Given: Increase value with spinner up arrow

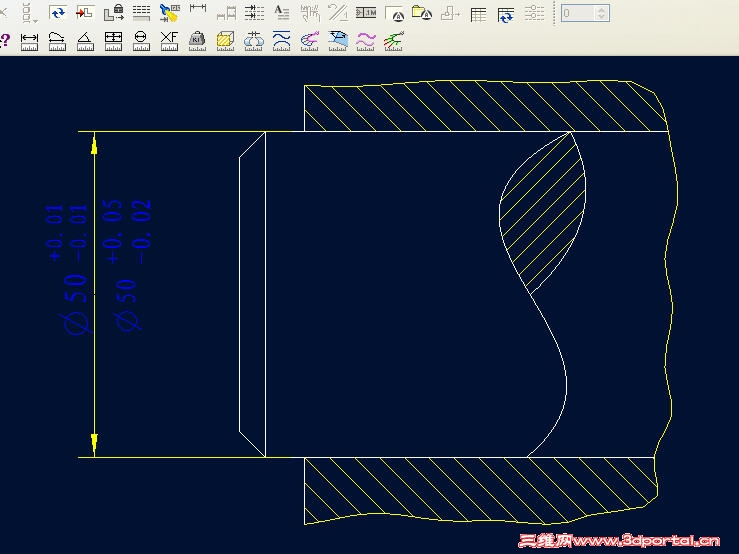Looking at the screenshot, I should pos(601,9).
